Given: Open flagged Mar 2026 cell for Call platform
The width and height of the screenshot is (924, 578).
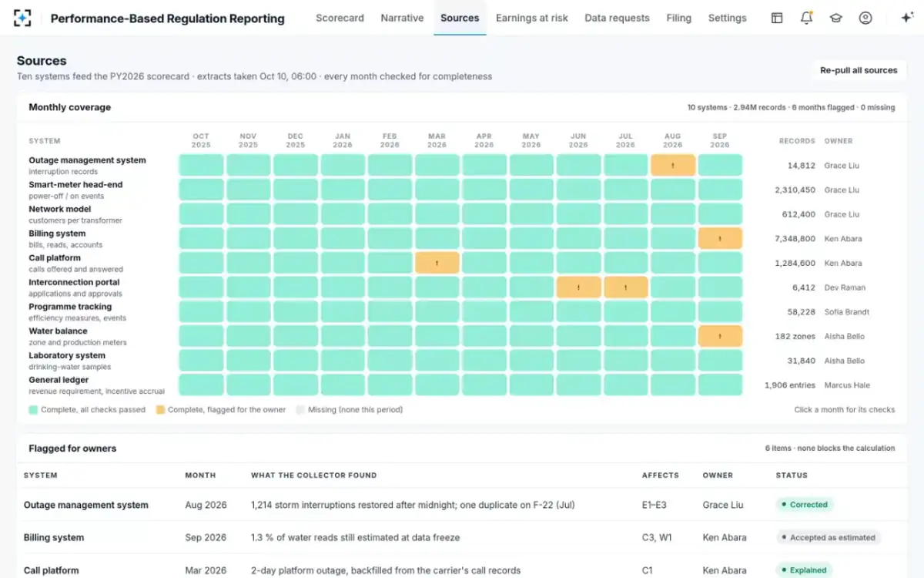Looking at the screenshot, I should click(437, 263).
